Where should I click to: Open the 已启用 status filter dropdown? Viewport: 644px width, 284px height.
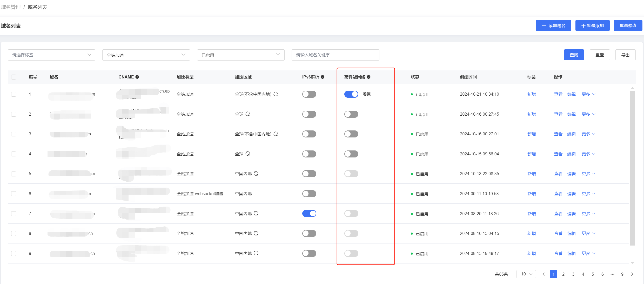[241, 55]
